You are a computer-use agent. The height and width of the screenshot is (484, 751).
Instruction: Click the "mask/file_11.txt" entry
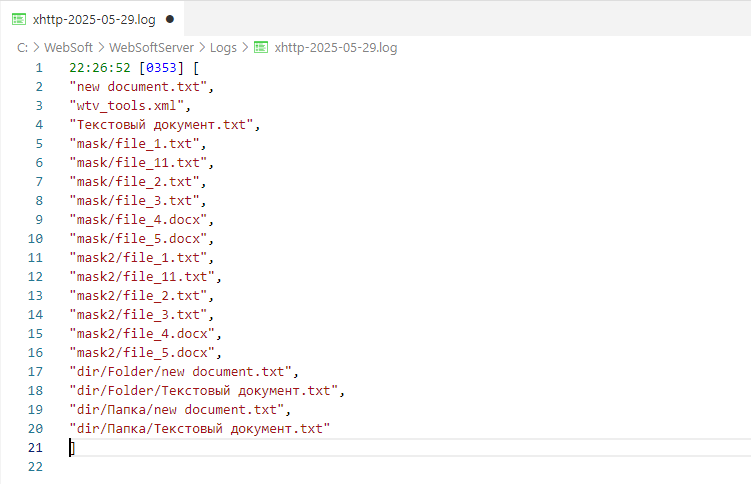(x=138, y=163)
